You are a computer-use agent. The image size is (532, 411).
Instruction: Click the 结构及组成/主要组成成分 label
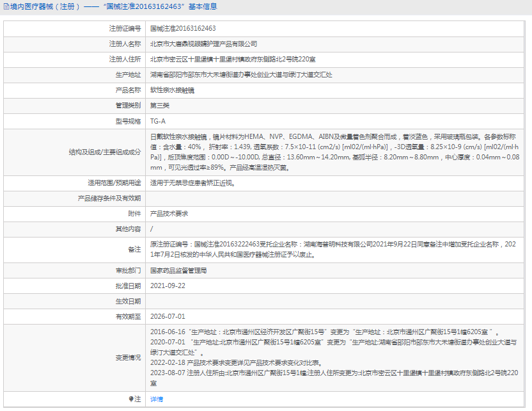pyautogui.click(x=105, y=152)
